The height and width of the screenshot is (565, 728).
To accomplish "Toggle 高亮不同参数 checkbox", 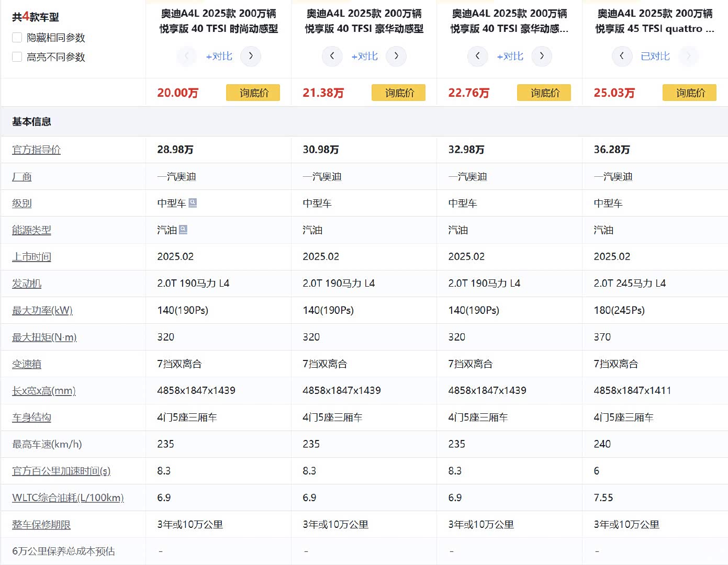I will 17,57.
